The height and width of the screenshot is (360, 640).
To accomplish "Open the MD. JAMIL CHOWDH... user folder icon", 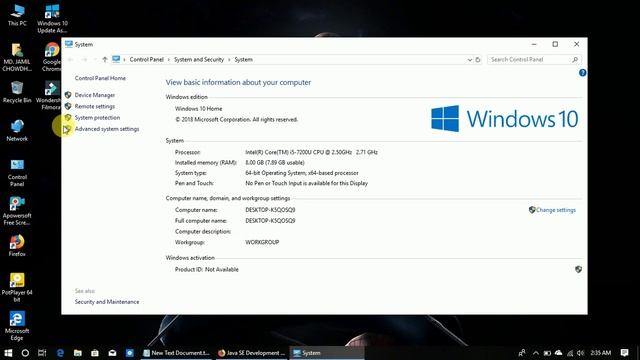I will (17, 57).
